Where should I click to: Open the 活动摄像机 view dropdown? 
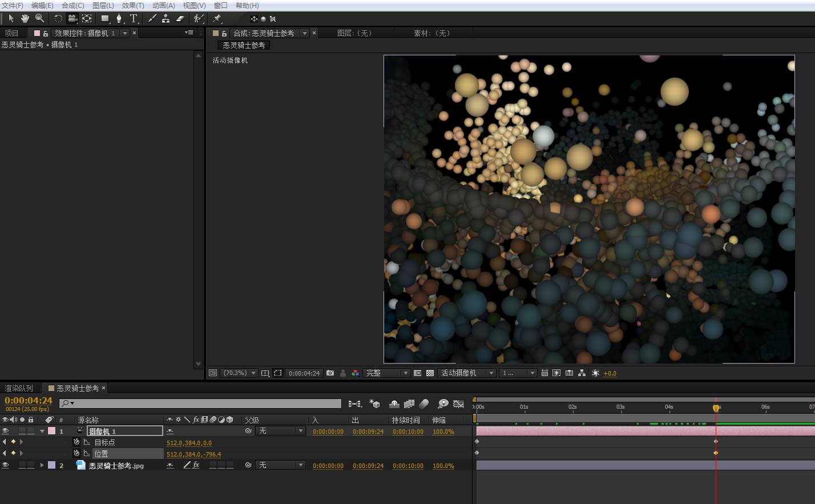[x=467, y=373]
